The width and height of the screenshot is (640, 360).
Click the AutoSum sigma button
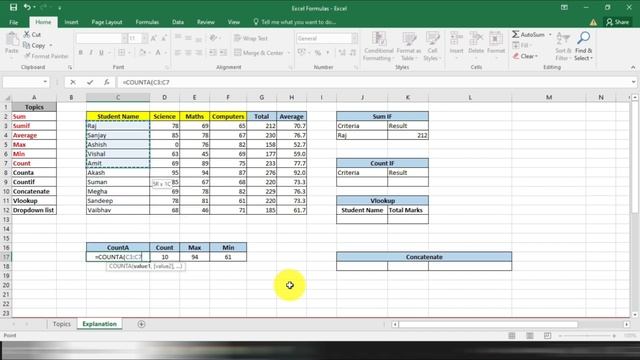[528, 35]
